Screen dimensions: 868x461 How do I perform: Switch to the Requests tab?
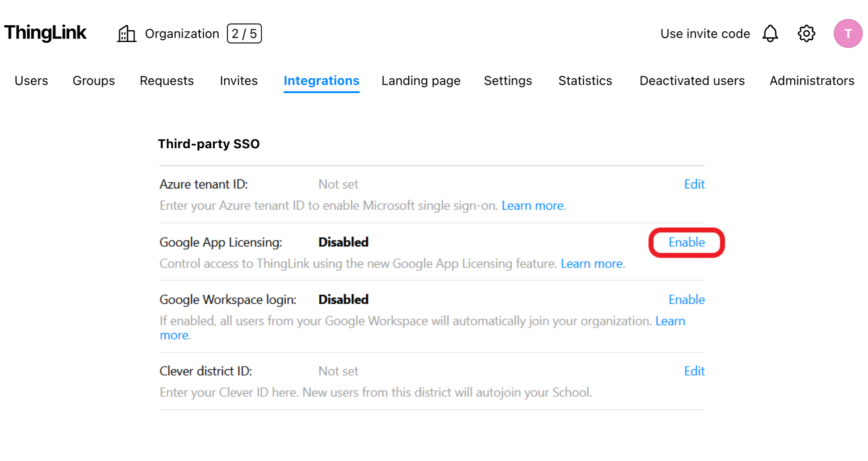166,81
